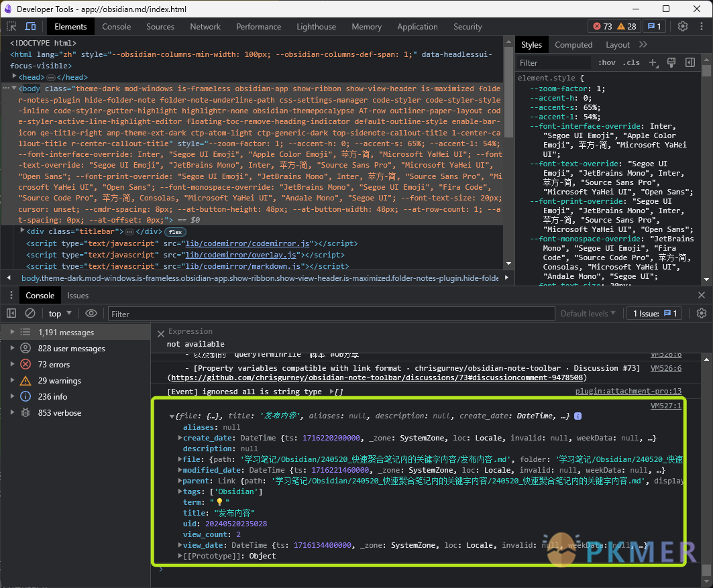713x588 pixels.
Task: Expand the head element node
Action: (14, 76)
